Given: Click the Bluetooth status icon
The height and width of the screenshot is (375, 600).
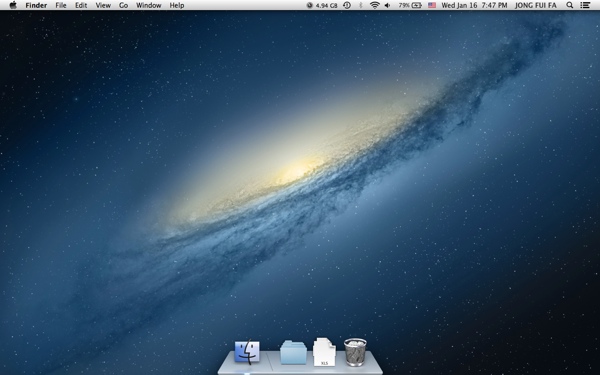Looking at the screenshot, I should 360,5.
